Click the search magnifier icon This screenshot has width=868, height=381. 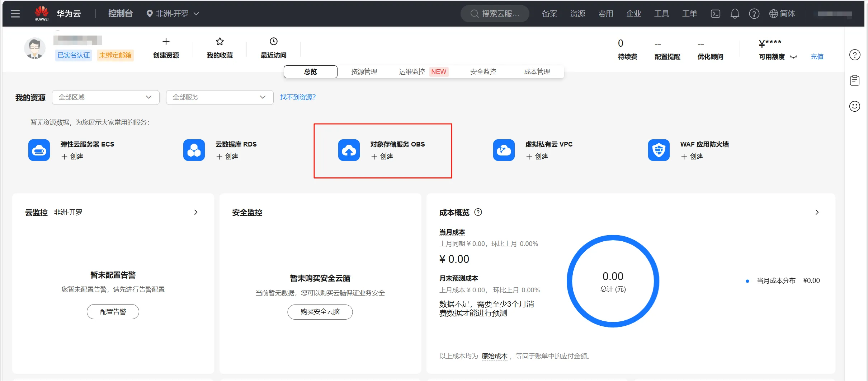click(474, 14)
